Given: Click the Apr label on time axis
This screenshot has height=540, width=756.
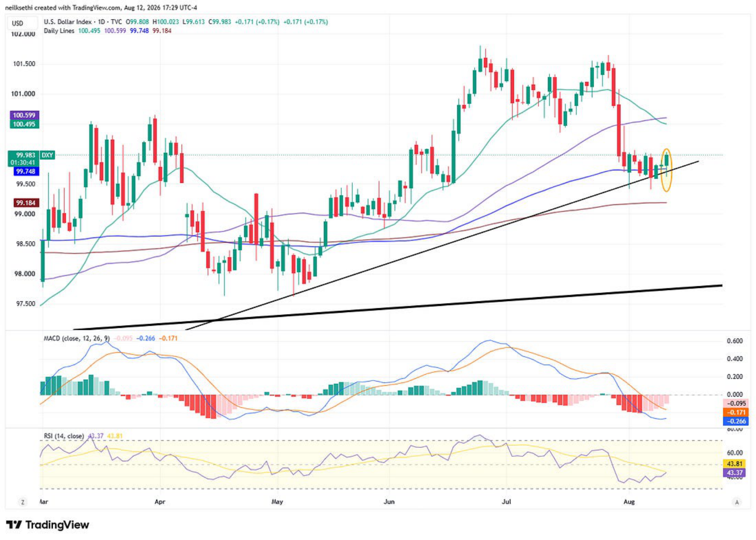Looking at the screenshot, I should point(159,502).
